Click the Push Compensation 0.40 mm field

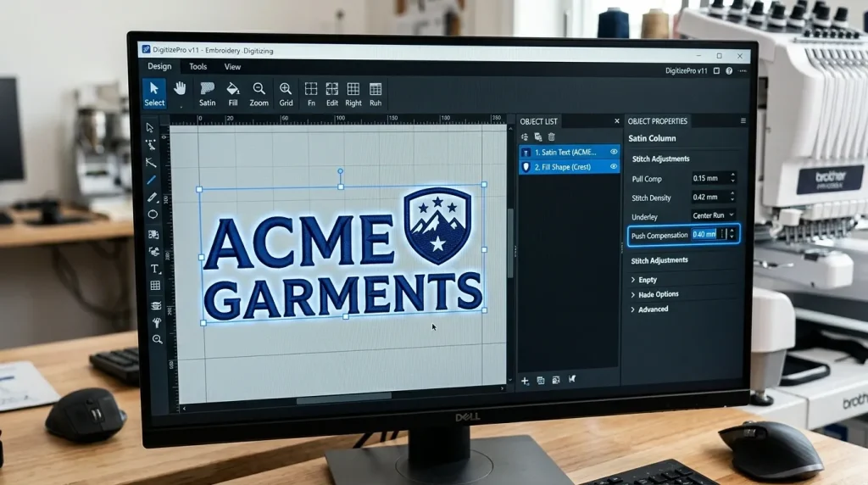(709, 234)
